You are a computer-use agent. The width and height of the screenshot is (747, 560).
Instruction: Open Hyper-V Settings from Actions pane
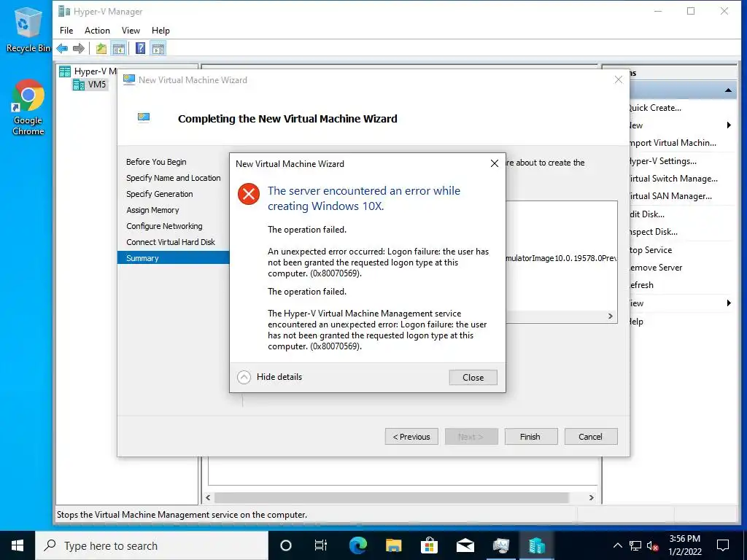click(x=662, y=161)
